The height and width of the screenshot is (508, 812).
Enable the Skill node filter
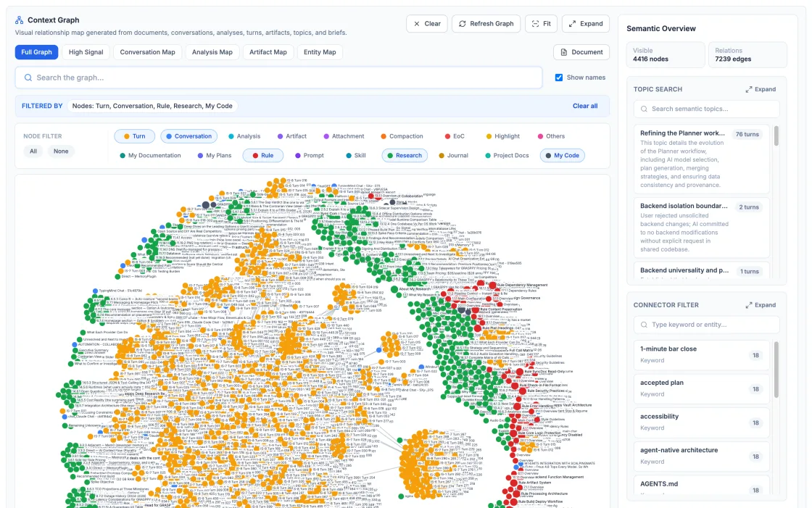[356, 155]
